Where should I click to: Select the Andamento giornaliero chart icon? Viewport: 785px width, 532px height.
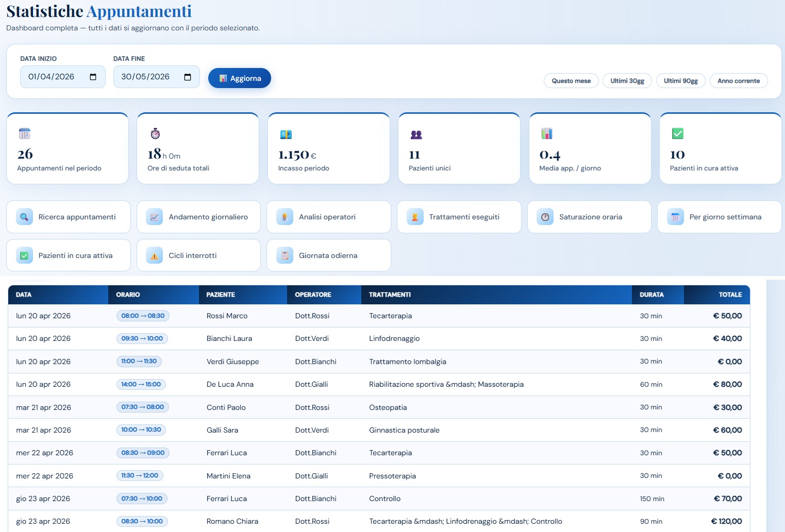pyautogui.click(x=154, y=217)
